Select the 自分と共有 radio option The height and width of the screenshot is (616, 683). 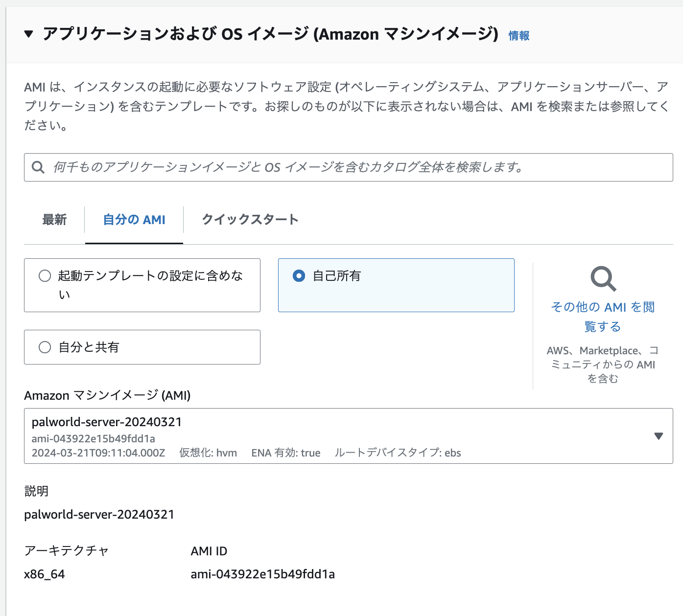[x=45, y=347]
